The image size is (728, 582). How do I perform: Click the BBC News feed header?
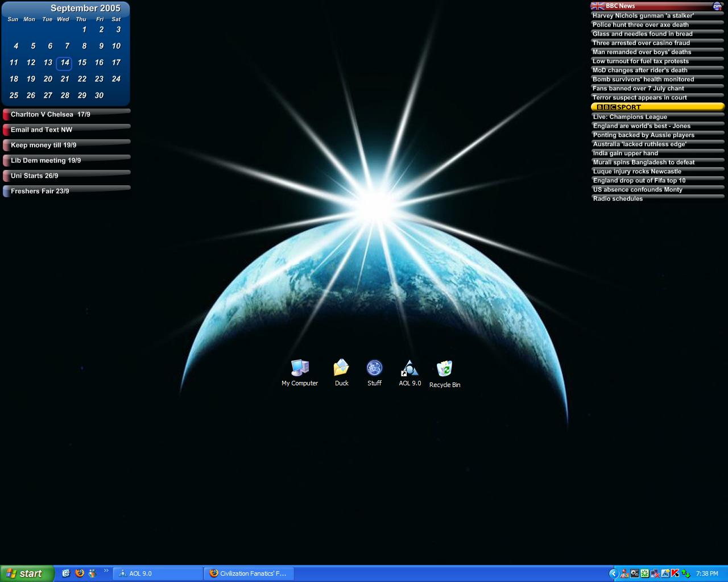pos(657,6)
